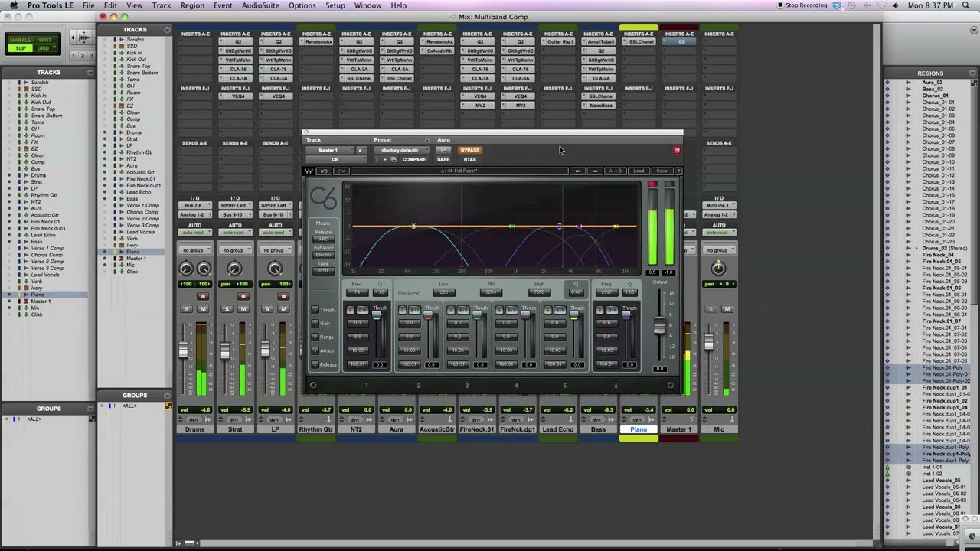Viewport: 980px width, 551px height.
Task: Open the plugin automation enable icon under Auto
Action: (443, 150)
